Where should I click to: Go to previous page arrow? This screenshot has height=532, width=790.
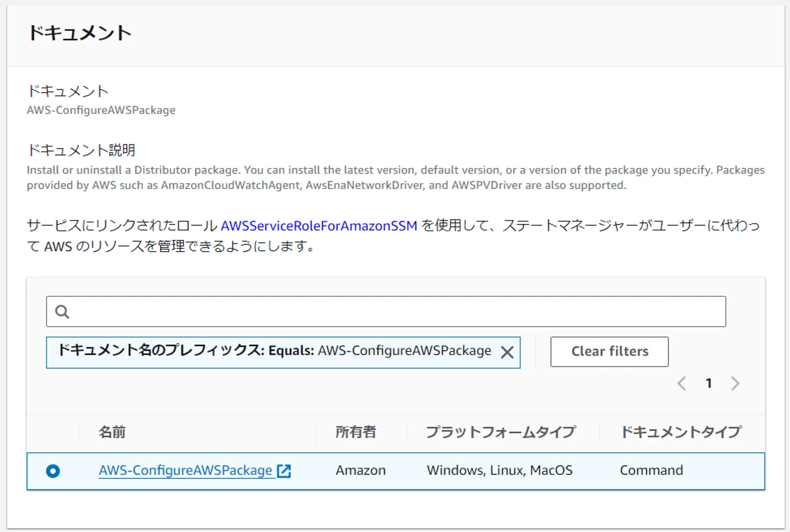[x=681, y=383]
